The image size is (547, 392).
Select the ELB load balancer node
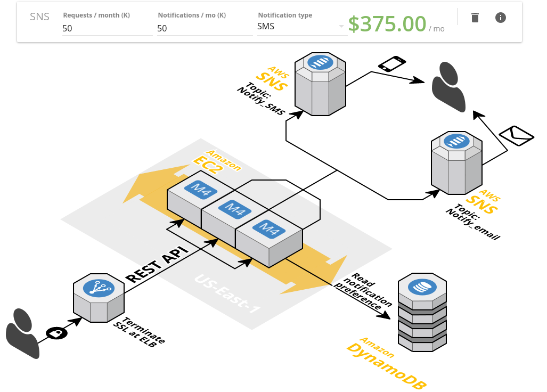pos(99,298)
